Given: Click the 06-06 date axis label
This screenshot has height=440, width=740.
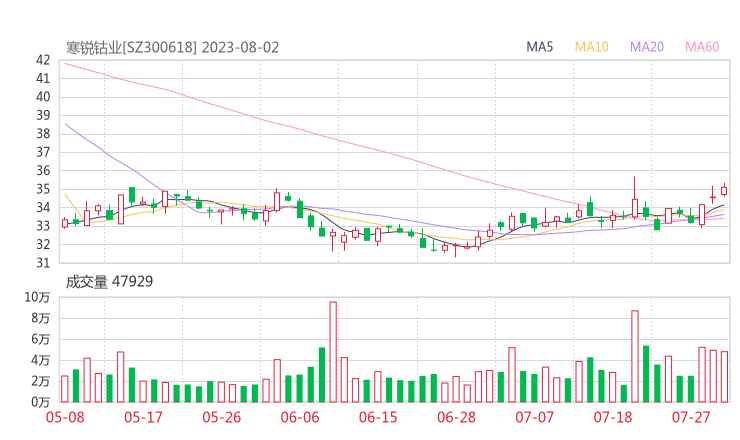Looking at the screenshot, I should pos(300,417).
